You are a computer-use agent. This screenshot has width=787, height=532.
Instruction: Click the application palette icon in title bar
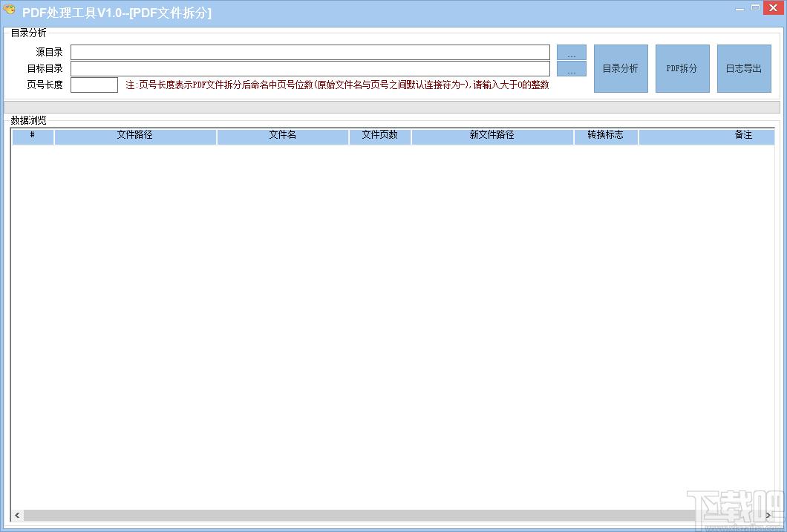coord(9,10)
